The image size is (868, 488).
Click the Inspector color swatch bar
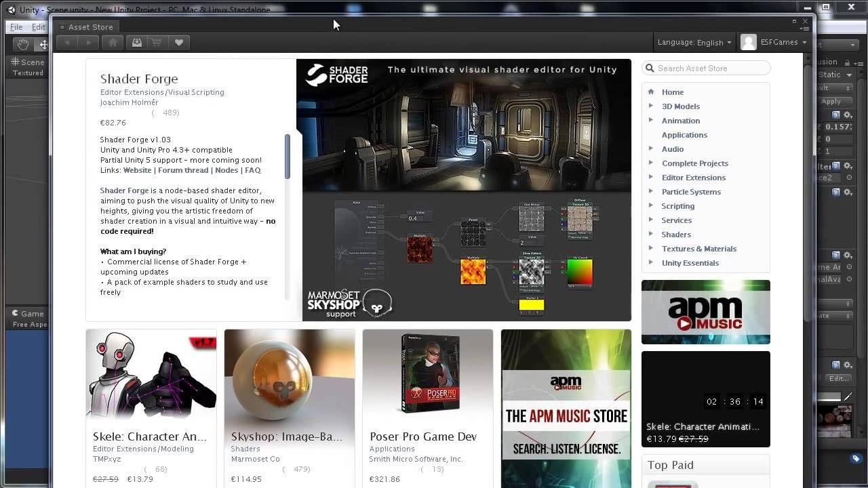point(829,397)
